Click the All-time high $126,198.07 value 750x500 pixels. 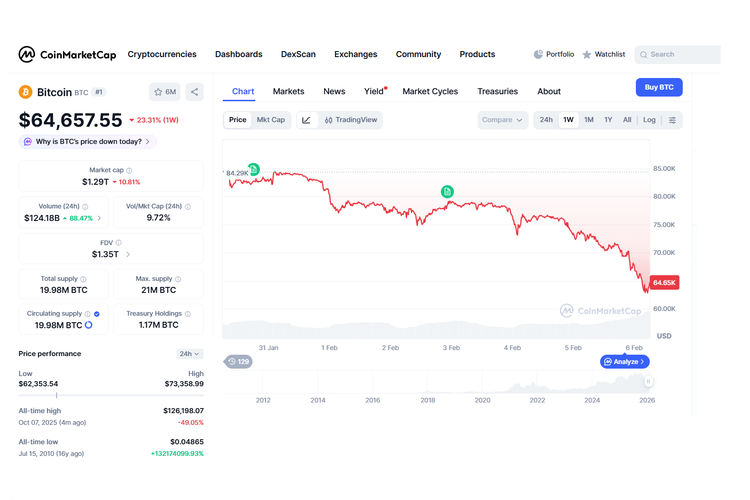pyautogui.click(x=183, y=411)
